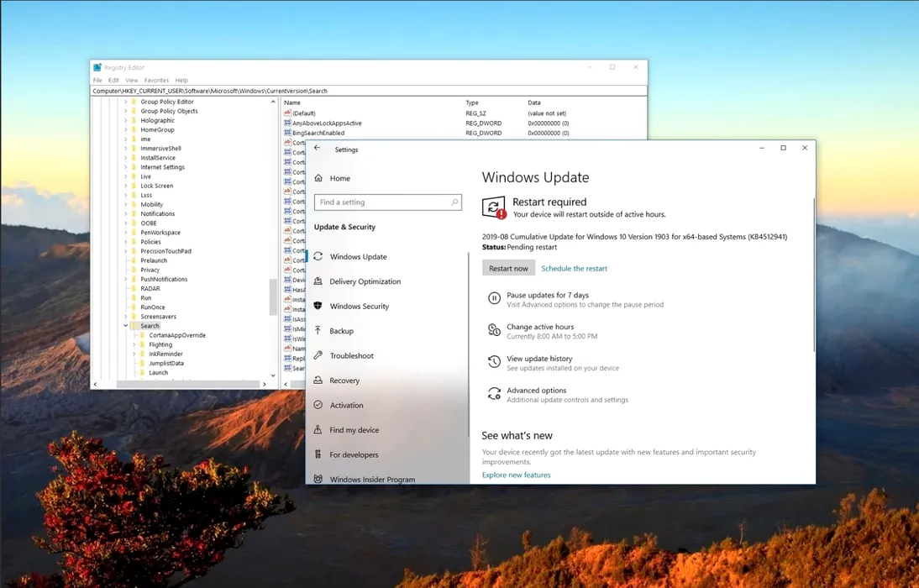Click the folder icon of the Search key

pyautogui.click(x=134, y=326)
